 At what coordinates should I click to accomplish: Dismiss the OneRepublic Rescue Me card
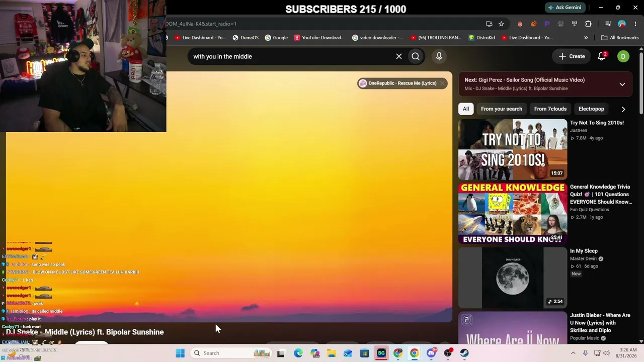pos(442,83)
